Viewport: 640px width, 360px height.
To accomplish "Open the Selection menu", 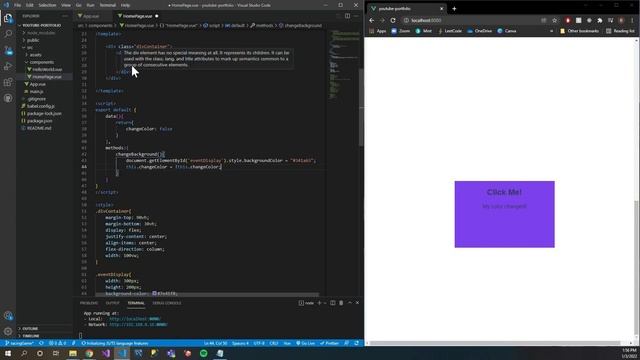I will (x=47, y=5).
